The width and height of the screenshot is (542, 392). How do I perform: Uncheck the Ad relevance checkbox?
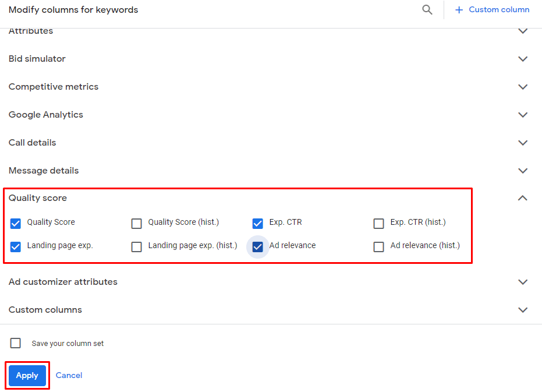(257, 247)
